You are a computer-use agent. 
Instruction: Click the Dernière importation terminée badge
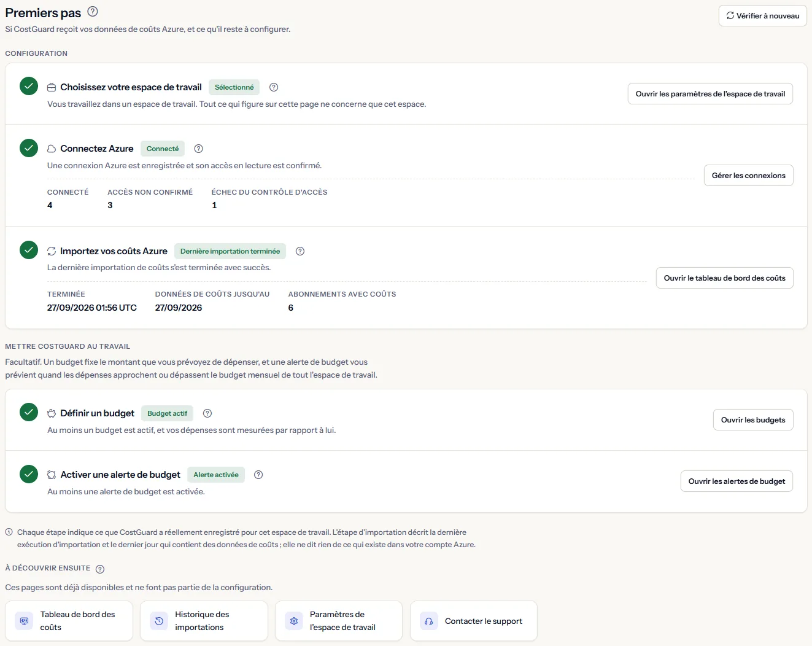[x=230, y=251]
